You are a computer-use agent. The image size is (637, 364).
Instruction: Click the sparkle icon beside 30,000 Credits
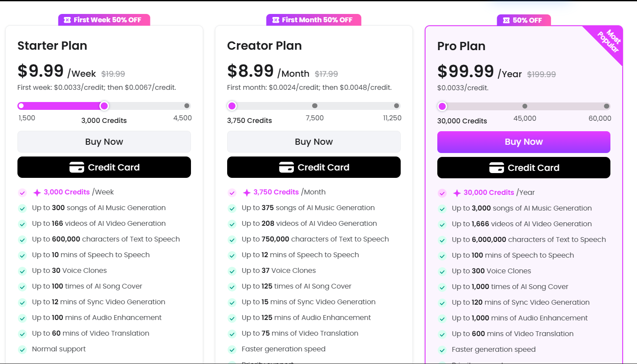(457, 193)
